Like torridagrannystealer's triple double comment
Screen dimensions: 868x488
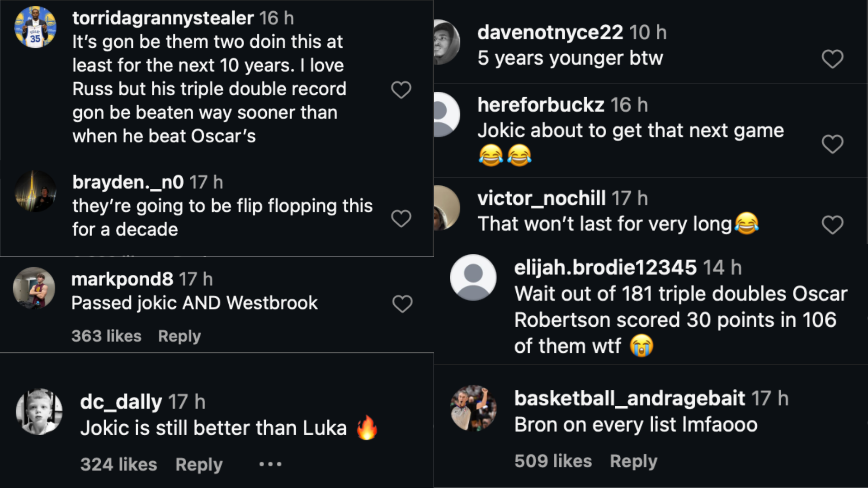tap(401, 90)
